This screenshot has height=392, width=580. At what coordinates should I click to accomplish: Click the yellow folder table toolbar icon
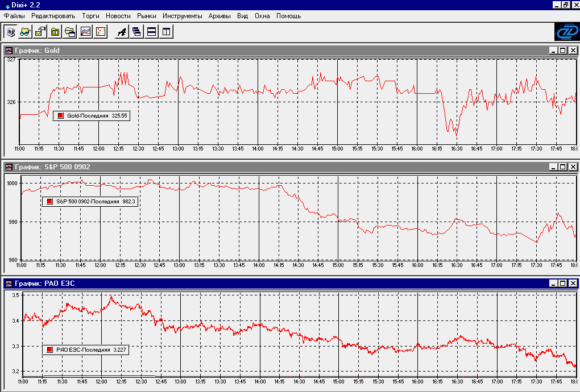[x=55, y=32]
